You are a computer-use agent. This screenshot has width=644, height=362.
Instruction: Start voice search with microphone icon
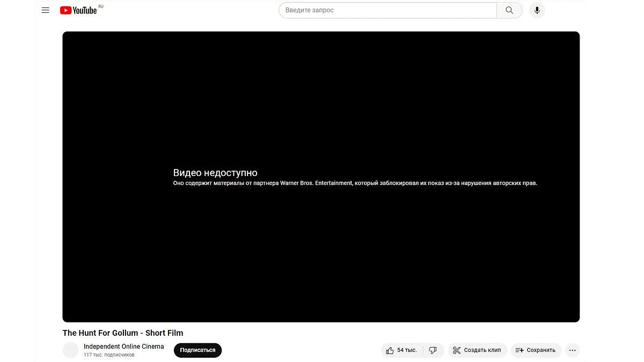537,10
